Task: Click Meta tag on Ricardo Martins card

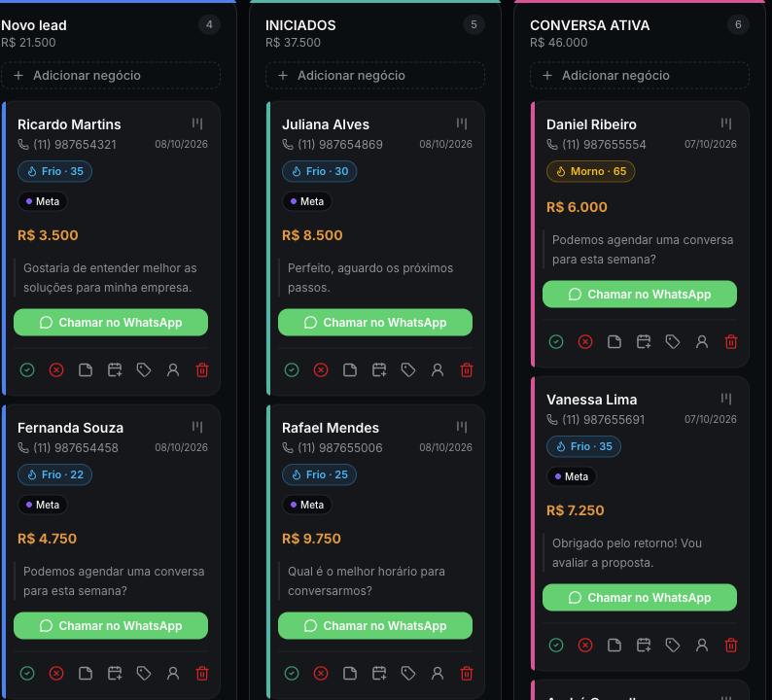Action: coord(43,201)
